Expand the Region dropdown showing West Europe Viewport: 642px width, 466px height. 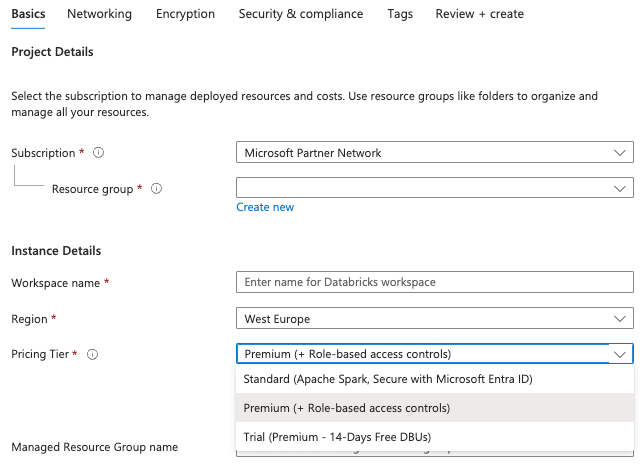[x=435, y=319]
